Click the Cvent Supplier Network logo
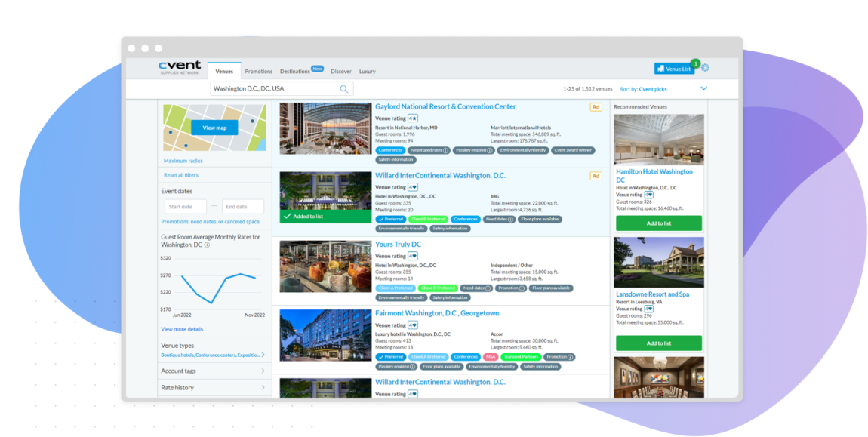This screenshot has width=868, height=437. tap(180, 68)
